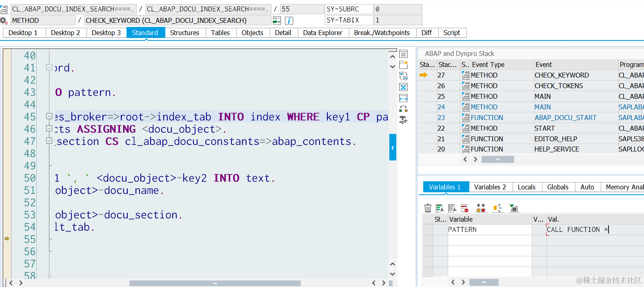Screen dimensions: 644x287
Task: Click the maximize tool icon with blue arrows
Action: pyautogui.click(x=403, y=87)
